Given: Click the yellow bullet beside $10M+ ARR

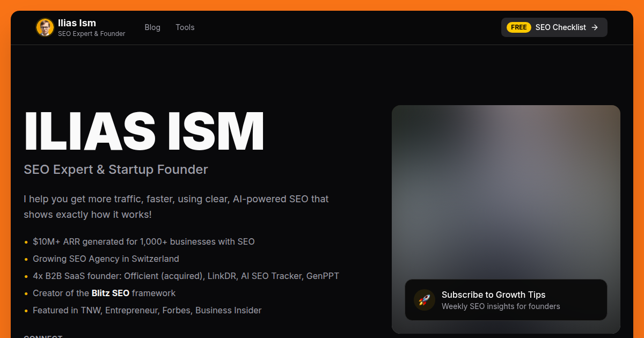Looking at the screenshot, I should point(26,242).
